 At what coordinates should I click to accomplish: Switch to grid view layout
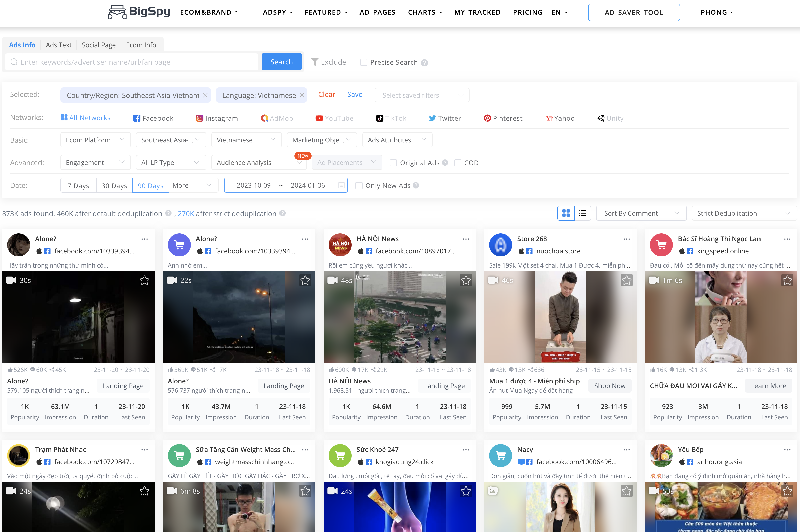[x=566, y=213]
